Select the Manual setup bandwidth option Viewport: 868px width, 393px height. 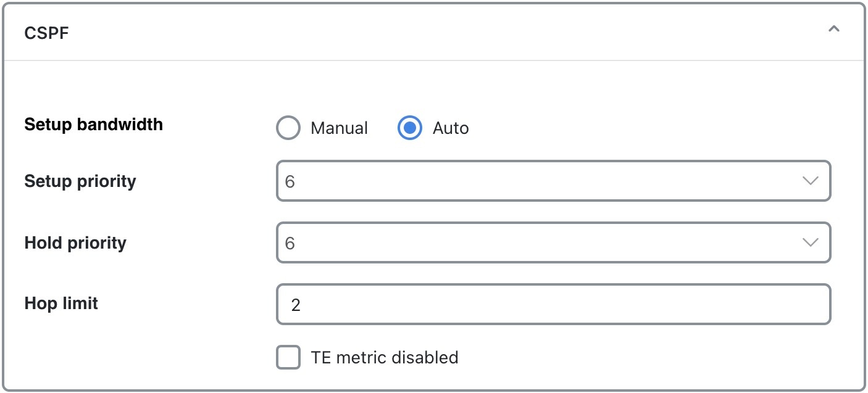pos(288,128)
